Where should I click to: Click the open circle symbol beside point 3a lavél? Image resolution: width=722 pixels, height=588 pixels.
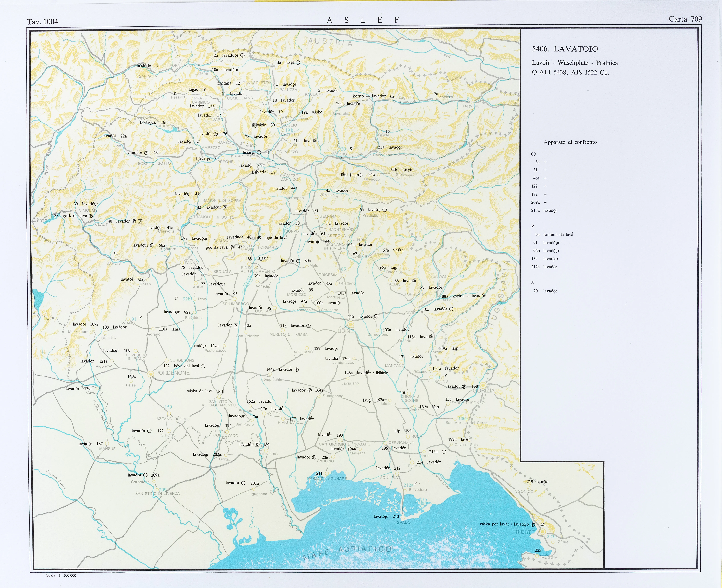[298, 63]
